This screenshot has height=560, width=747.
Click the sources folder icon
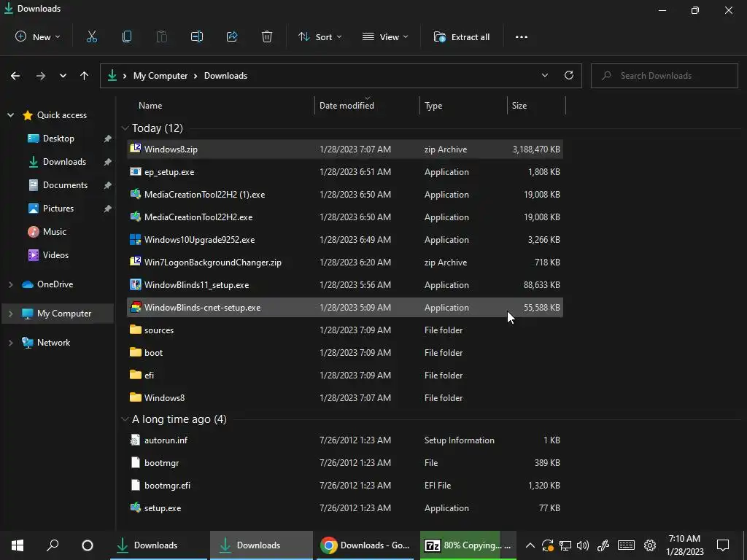click(135, 330)
